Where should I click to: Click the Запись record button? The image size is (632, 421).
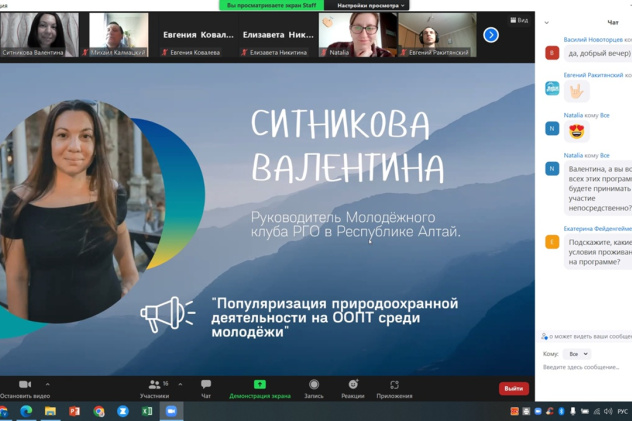coord(314,389)
